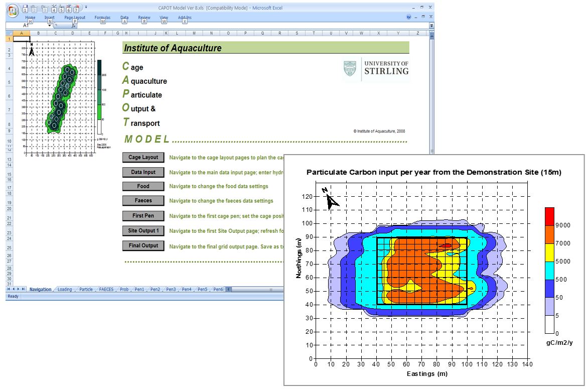Click the Food button
588x389 pixels.
pos(143,186)
